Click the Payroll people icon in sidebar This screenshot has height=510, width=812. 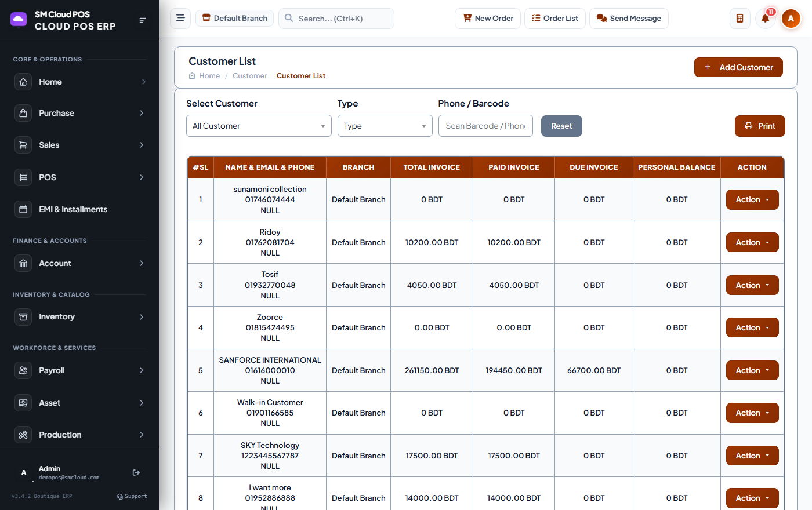click(x=23, y=370)
